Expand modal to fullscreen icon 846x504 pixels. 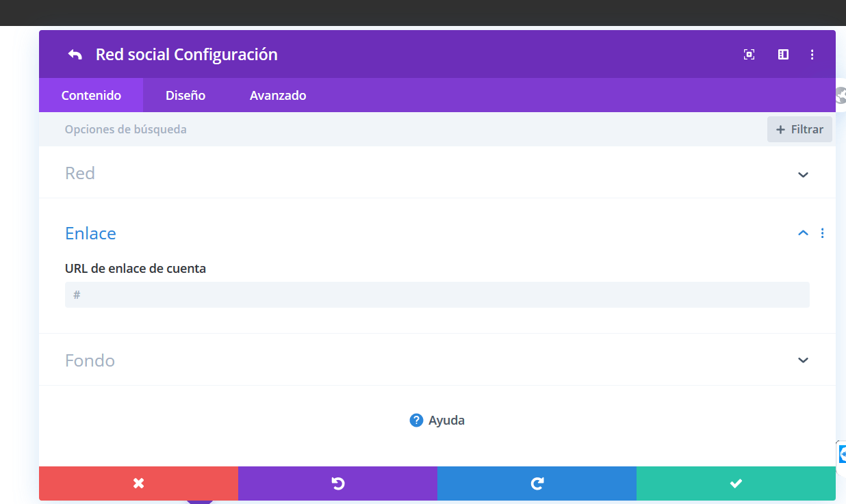click(749, 55)
